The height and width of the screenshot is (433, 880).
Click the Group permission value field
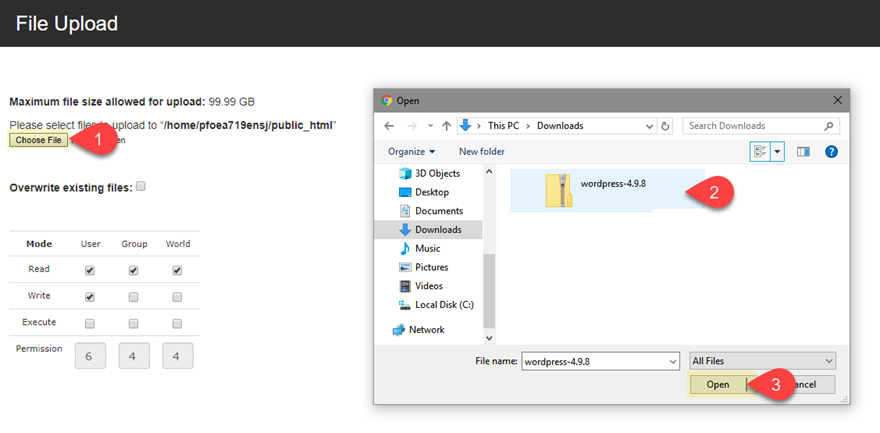[x=134, y=356]
